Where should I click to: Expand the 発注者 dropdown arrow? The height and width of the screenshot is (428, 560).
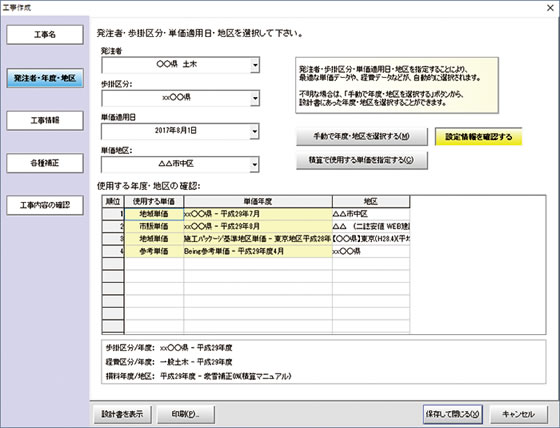255,65
